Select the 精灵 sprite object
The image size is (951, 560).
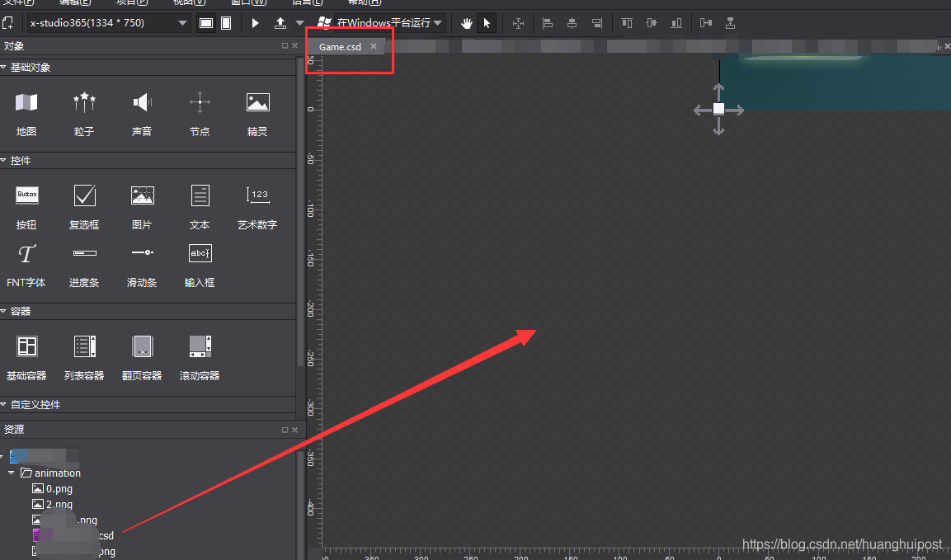click(257, 114)
